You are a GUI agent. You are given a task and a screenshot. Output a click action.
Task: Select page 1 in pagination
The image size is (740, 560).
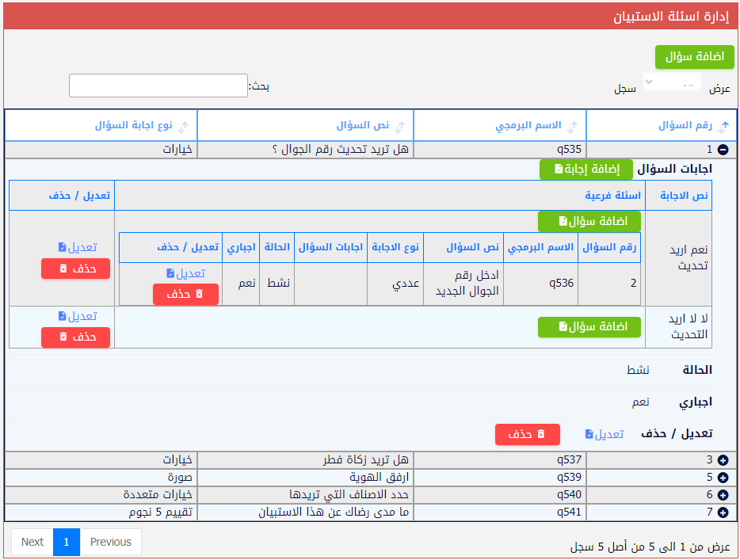click(67, 542)
